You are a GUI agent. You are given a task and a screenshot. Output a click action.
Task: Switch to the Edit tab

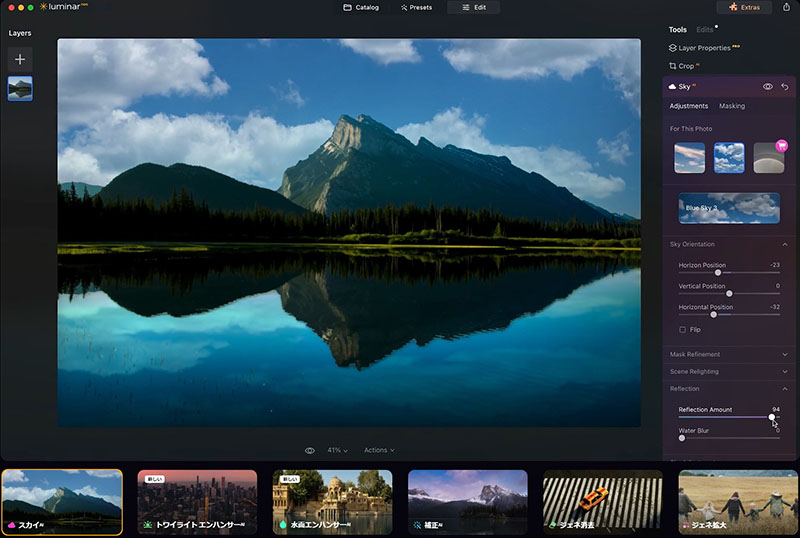pyautogui.click(x=473, y=8)
